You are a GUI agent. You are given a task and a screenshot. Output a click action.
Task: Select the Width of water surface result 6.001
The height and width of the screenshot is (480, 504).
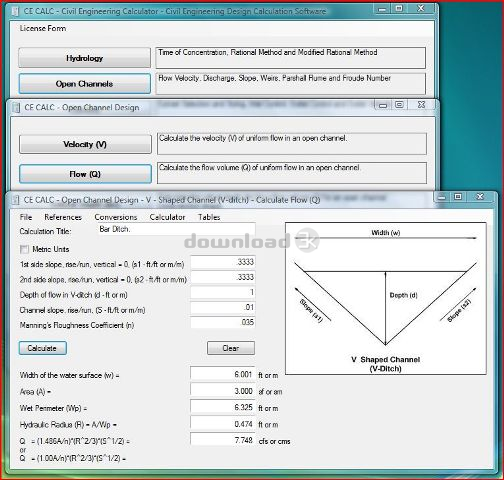click(x=222, y=374)
